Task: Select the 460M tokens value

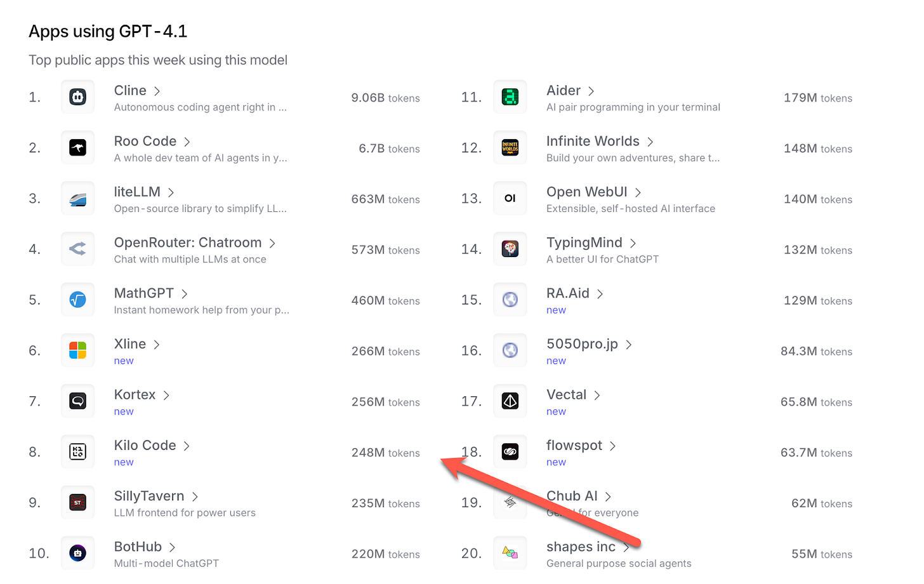Action: point(386,301)
